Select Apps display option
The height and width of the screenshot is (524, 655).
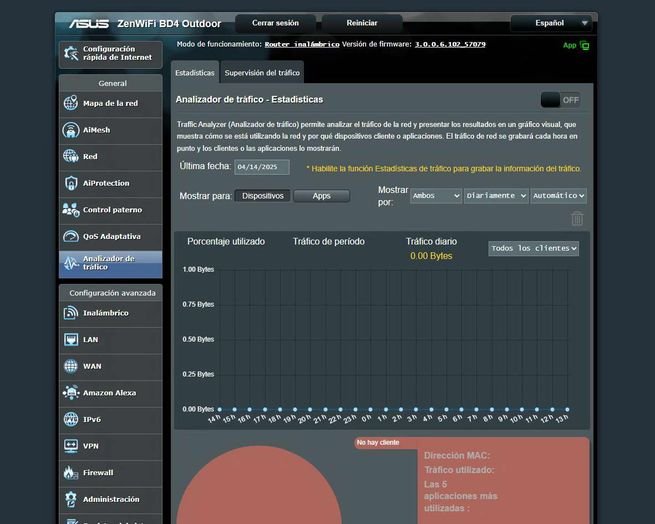click(321, 196)
